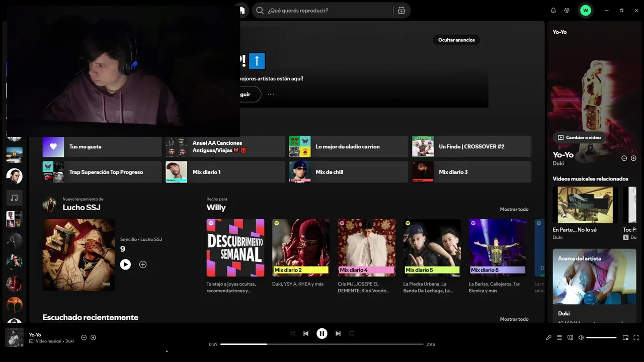Play the single 9 by Lucho SSJ
The image size is (644, 362).
pyautogui.click(x=125, y=264)
